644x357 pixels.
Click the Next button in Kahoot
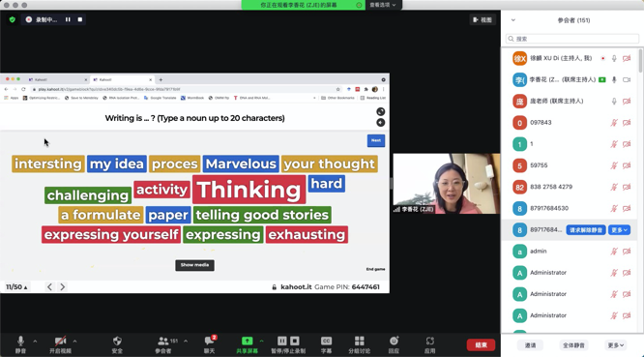pyautogui.click(x=376, y=140)
